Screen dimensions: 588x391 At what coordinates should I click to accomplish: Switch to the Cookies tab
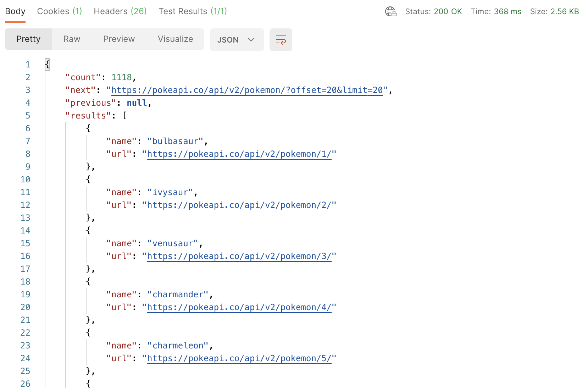(x=59, y=11)
